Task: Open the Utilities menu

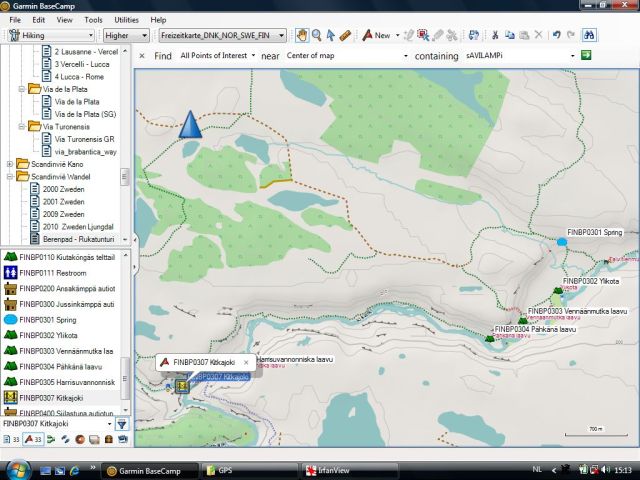Action: (127, 20)
